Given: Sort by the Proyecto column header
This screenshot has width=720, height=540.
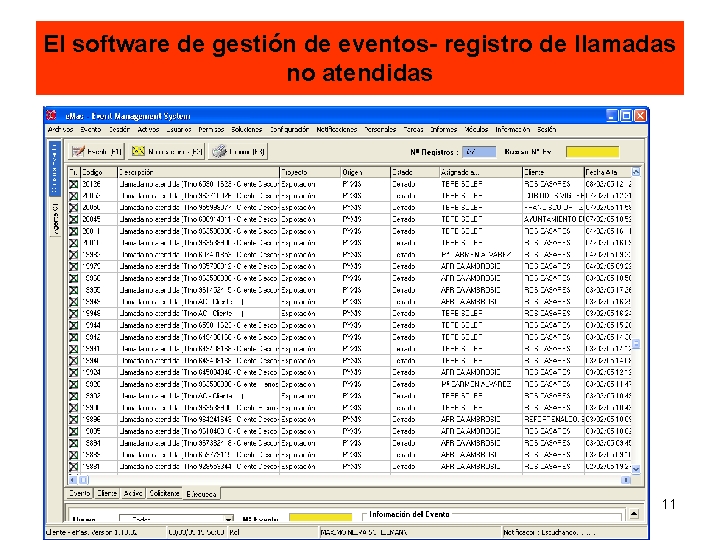Looking at the screenshot, I should click(x=309, y=172).
